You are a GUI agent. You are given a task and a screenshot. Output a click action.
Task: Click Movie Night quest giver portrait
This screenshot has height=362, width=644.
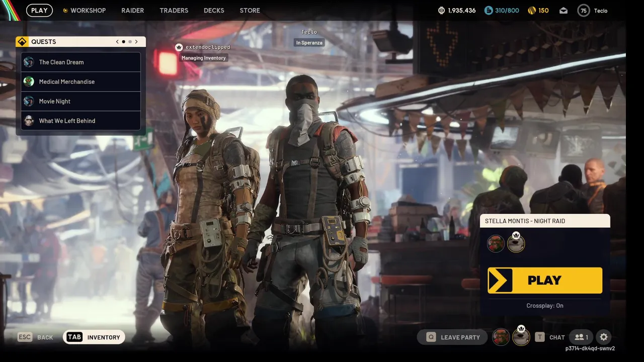pyautogui.click(x=29, y=101)
